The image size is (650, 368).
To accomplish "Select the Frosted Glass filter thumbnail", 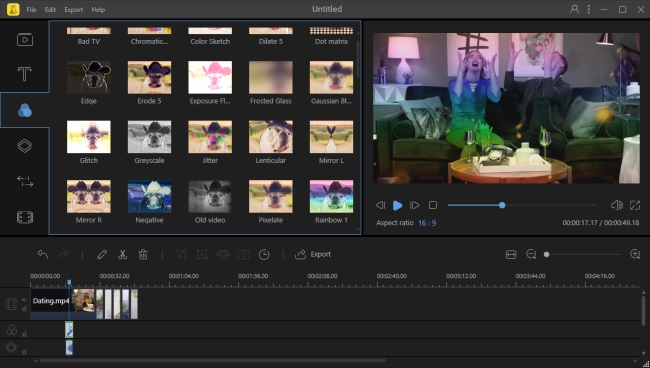I will [271, 77].
